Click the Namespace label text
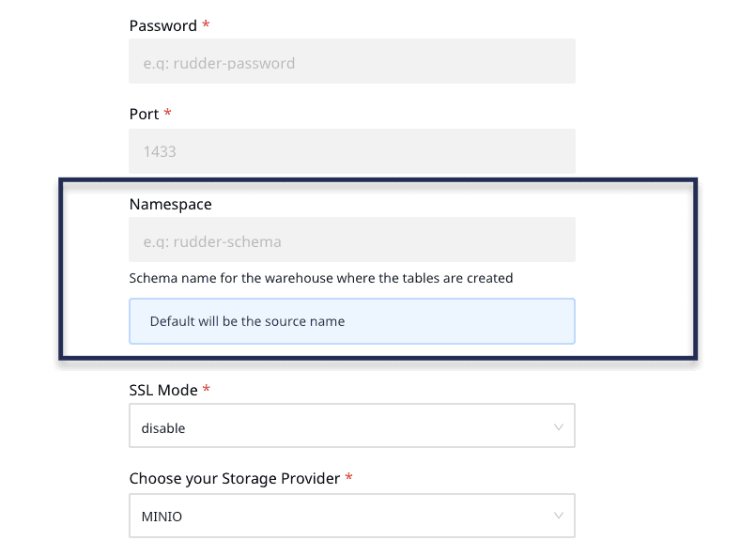 170,204
